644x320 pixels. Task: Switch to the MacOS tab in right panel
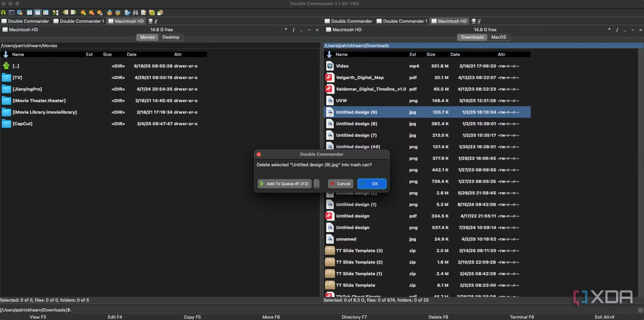(x=499, y=37)
